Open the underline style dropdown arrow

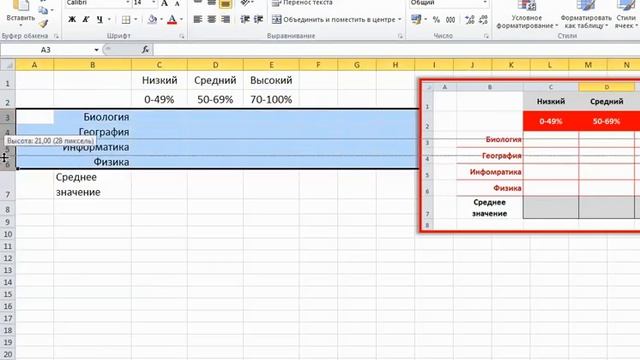pos(109,19)
